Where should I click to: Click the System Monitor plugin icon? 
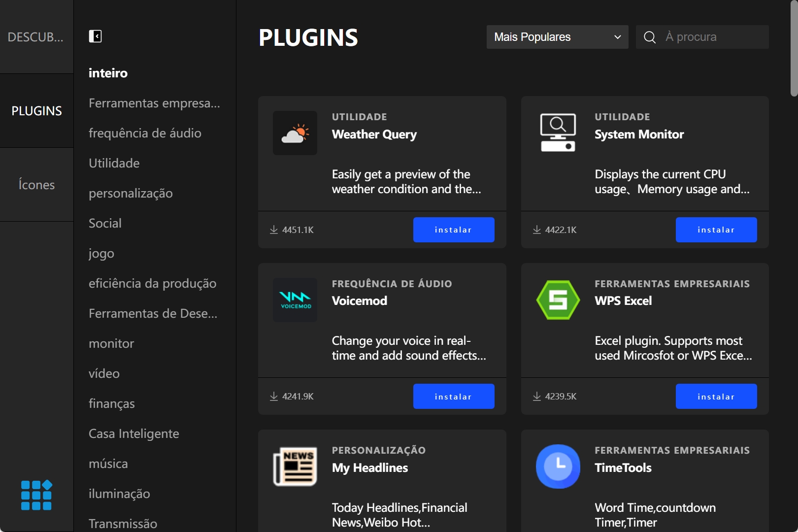click(x=558, y=133)
